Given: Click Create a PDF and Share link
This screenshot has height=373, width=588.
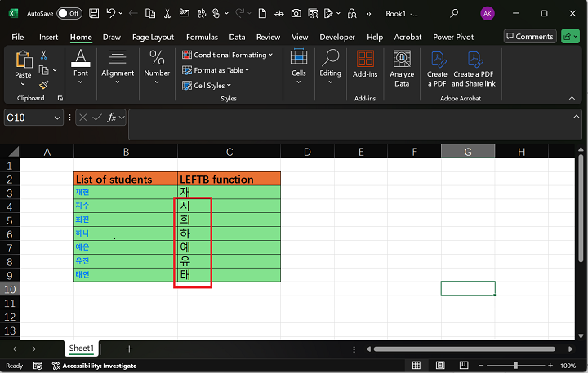Looking at the screenshot, I should click(474, 69).
